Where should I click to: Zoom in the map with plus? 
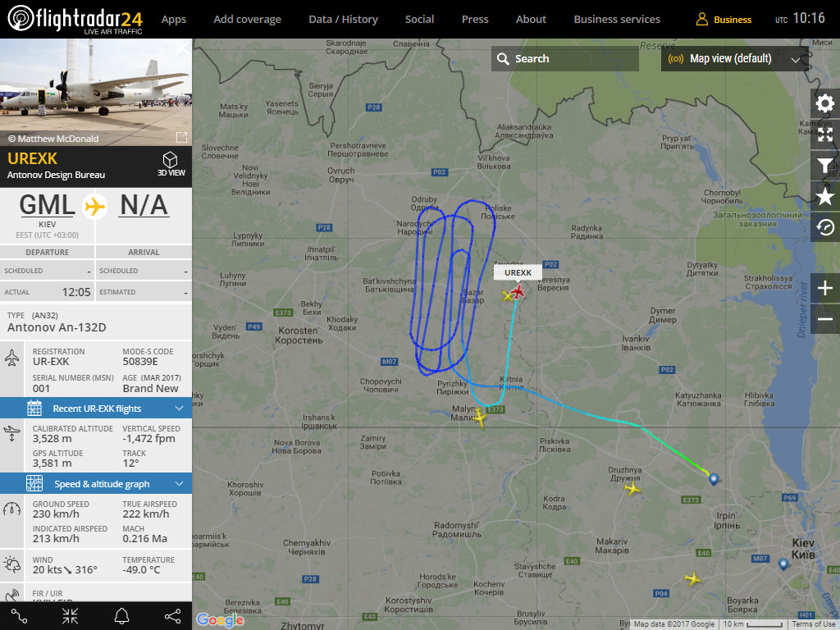[825, 288]
